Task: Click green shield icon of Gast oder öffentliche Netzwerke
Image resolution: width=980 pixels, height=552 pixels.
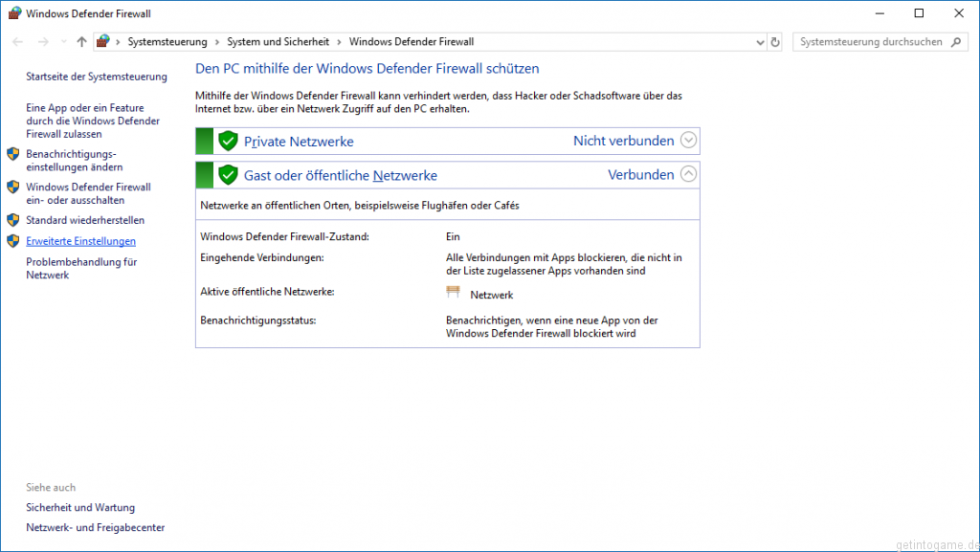Action: pos(228,175)
